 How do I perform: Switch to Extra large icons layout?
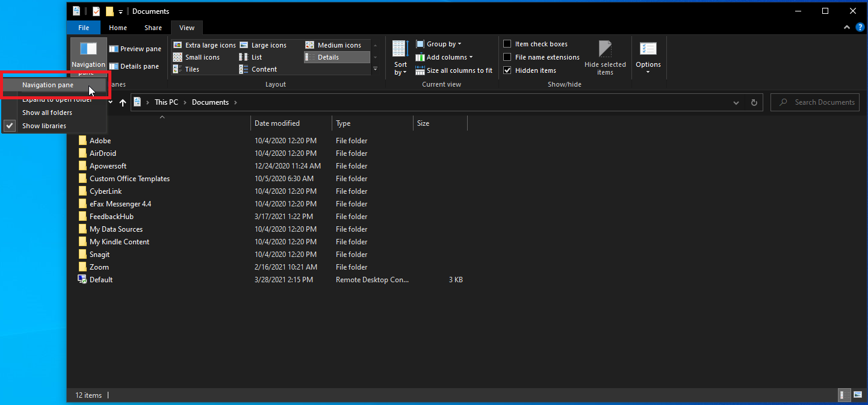pos(204,45)
